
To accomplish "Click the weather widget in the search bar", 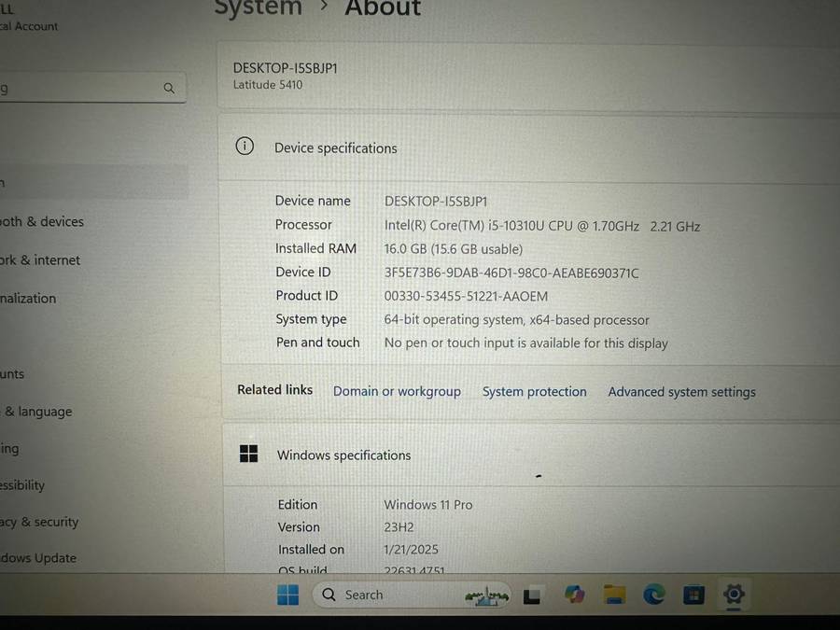I will coord(487,595).
